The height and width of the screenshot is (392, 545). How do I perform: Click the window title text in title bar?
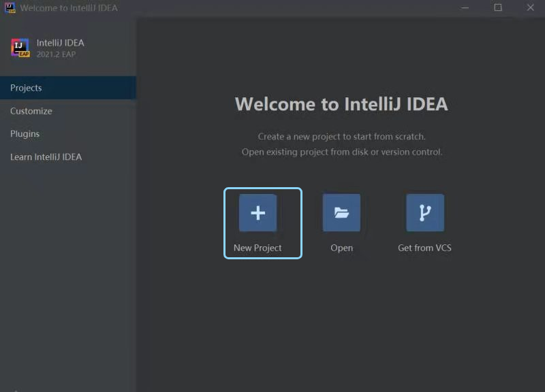[x=69, y=7]
